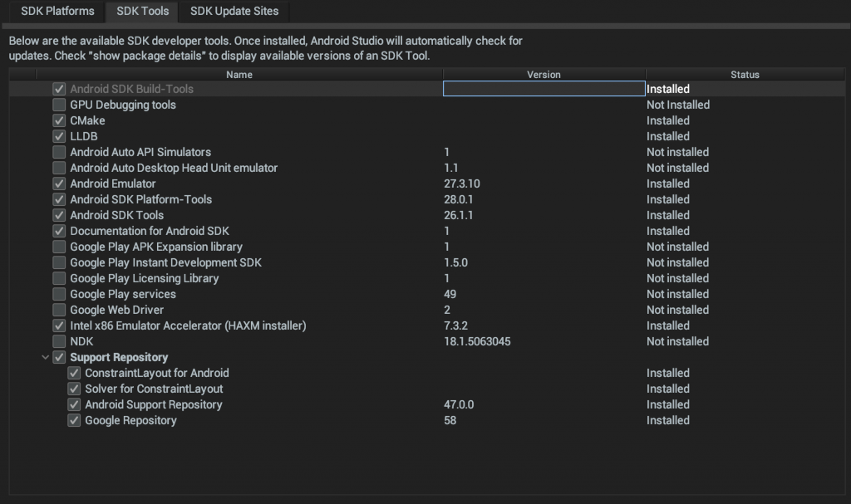The width and height of the screenshot is (851, 504).
Task: Select the GPU Debugging tools label
Action: pos(123,105)
